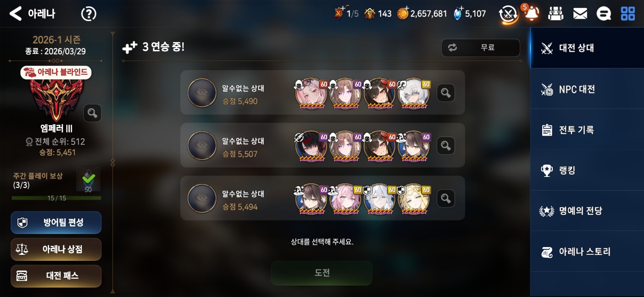Viewport: 644px width, 297px height.
Task: Select the hidden opponent with 승점 5,507
Action: [x=322, y=145]
